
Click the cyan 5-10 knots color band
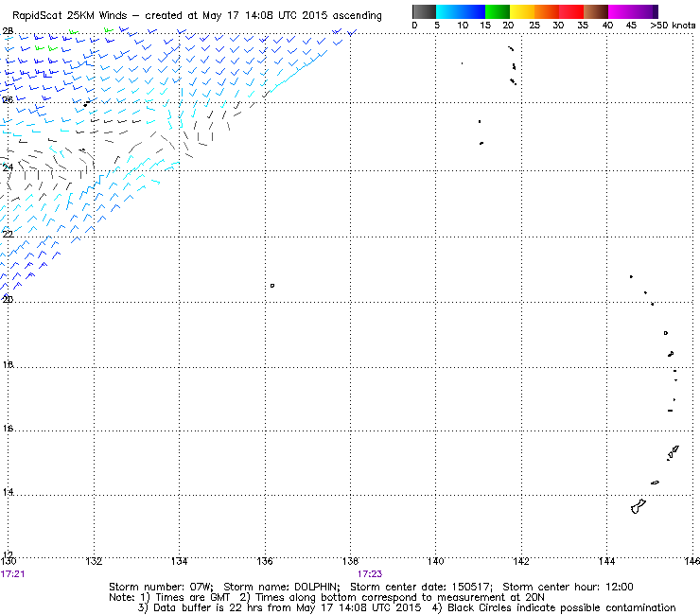[x=448, y=11]
